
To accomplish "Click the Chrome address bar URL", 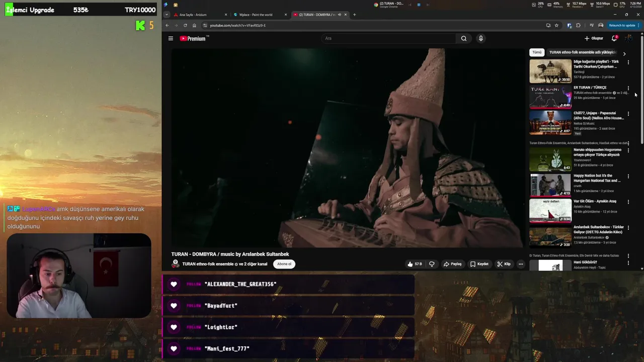I will (238, 25).
